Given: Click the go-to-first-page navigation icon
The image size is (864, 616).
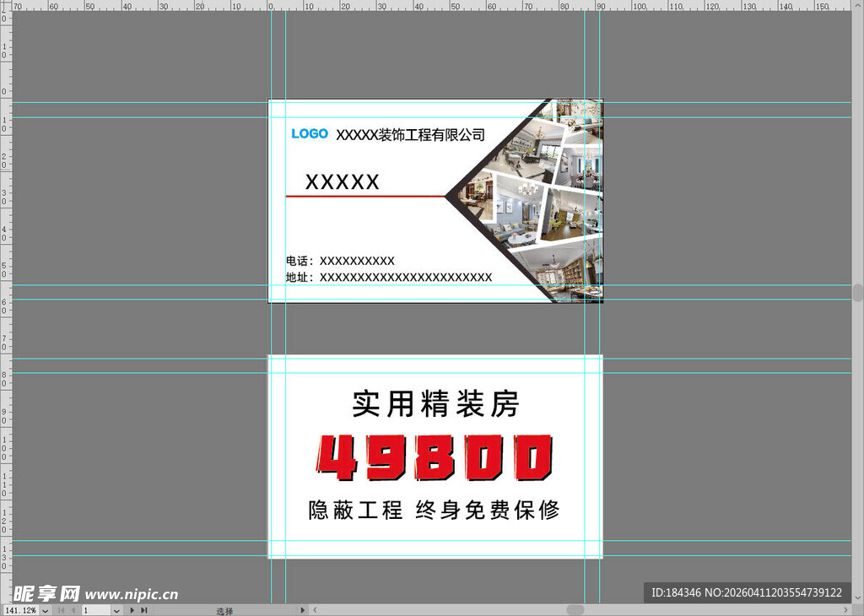Looking at the screenshot, I should (60, 610).
